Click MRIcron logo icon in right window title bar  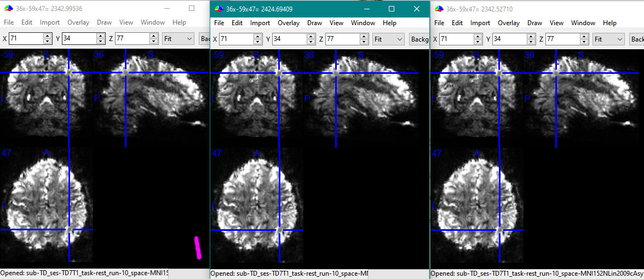(x=439, y=9)
